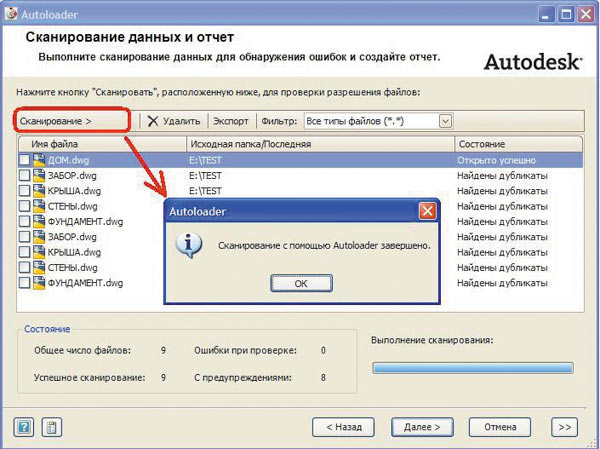The image size is (600, 449).
Task: Sort by the Состояние column header
Action: 518,144
